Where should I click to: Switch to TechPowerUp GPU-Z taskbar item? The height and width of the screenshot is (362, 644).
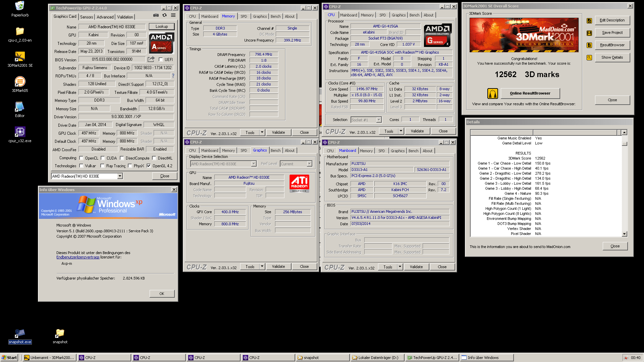(x=432, y=358)
